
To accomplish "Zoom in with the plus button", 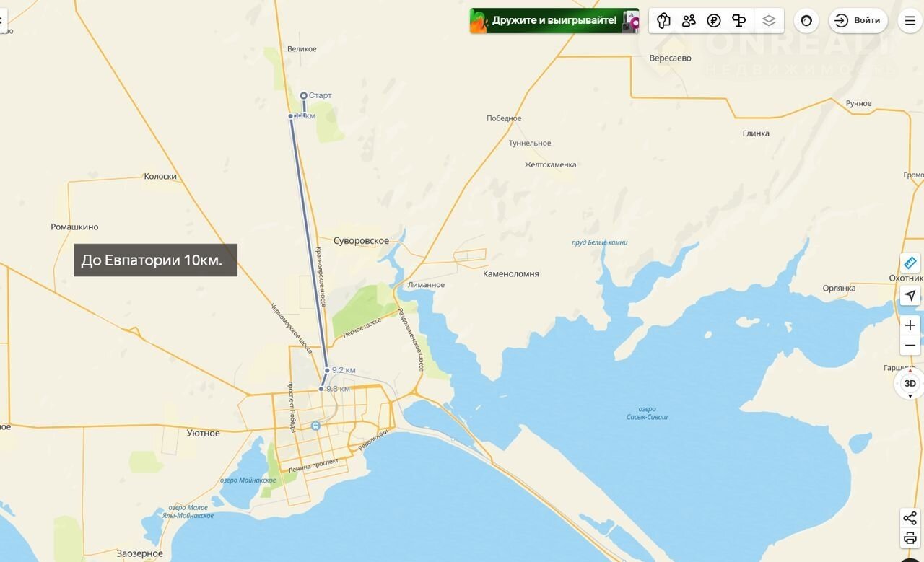I will (x=910, y=325).
